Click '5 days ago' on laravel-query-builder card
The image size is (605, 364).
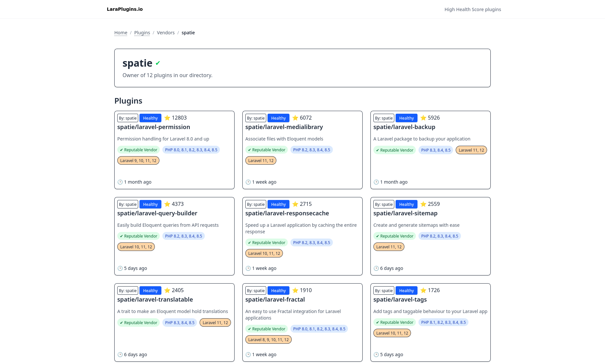[136, 268]
